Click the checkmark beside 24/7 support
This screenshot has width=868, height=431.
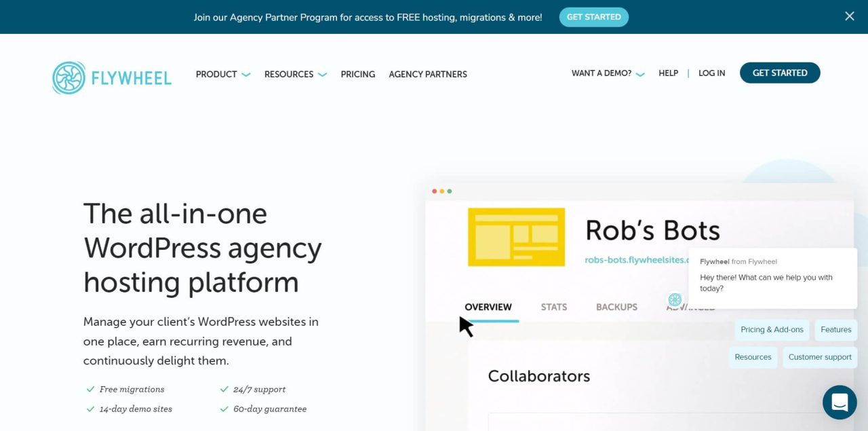[224, 390]
